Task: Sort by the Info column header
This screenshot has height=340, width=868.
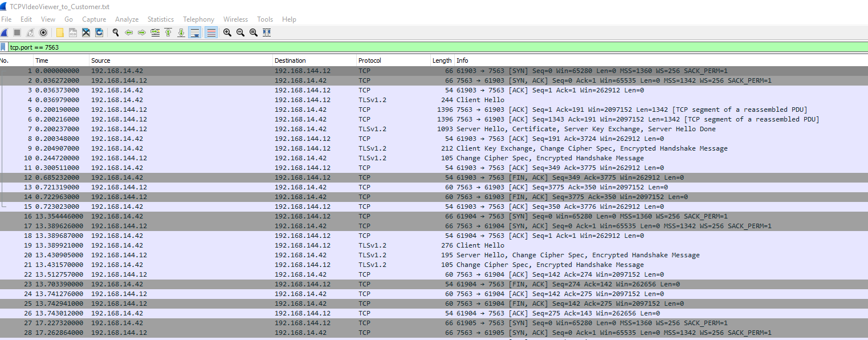Action: [661, 60]
